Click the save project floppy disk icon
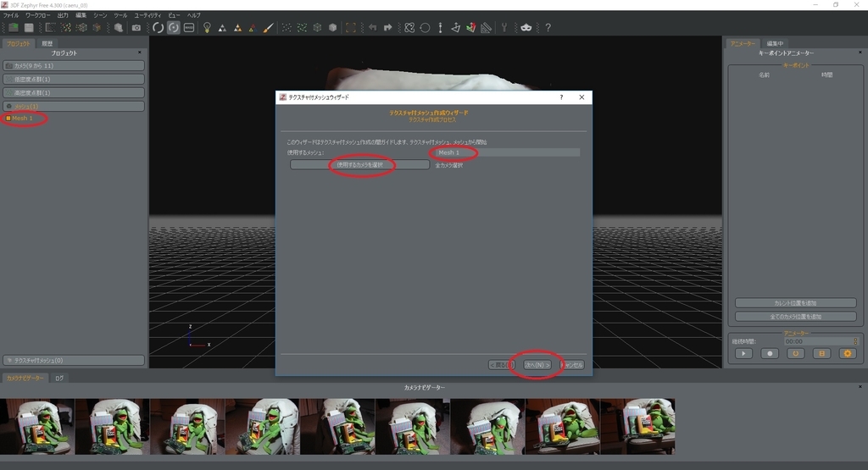This screenshot has height=470, width=868. [29, 27]
